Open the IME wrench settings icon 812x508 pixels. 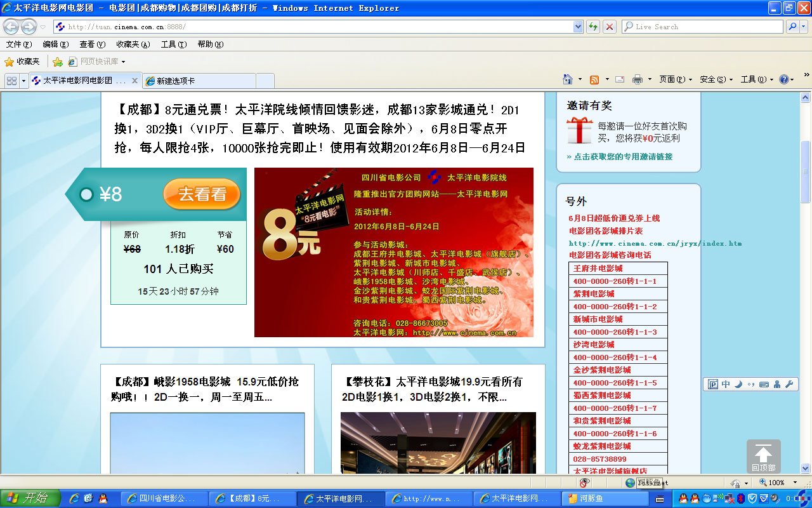(789, 384)
